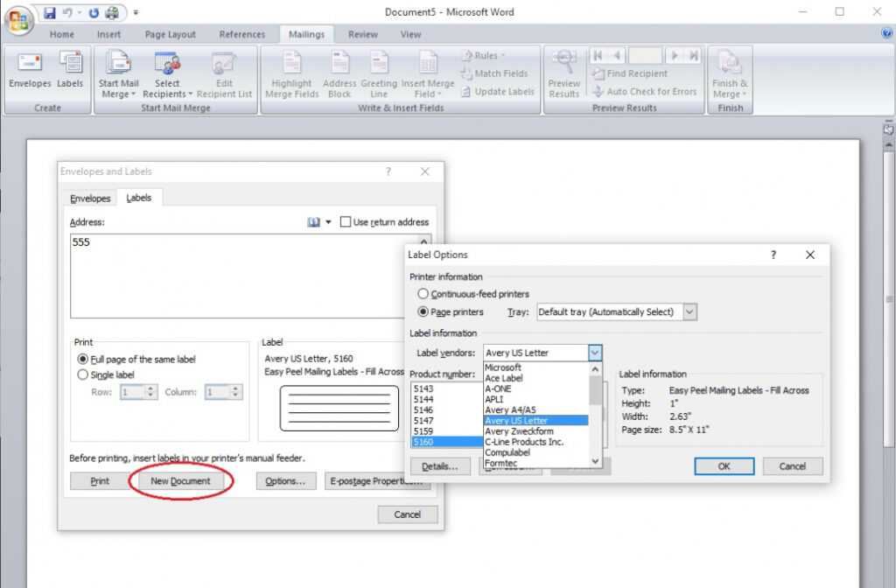Open the address book icon in the dialog
The height and width of the screenshot is (588, 896).
click(x=314, y=222)
